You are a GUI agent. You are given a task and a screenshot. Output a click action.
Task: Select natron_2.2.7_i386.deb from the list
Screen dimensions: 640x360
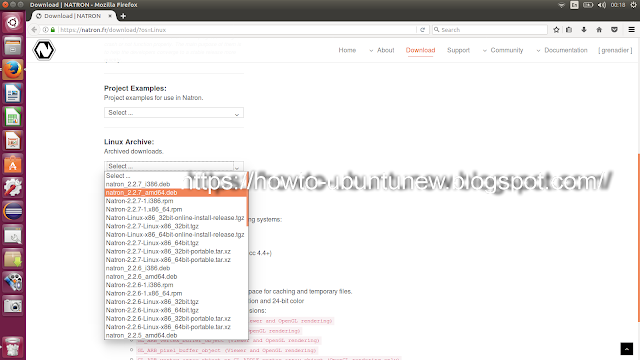(x=176, y=184)
